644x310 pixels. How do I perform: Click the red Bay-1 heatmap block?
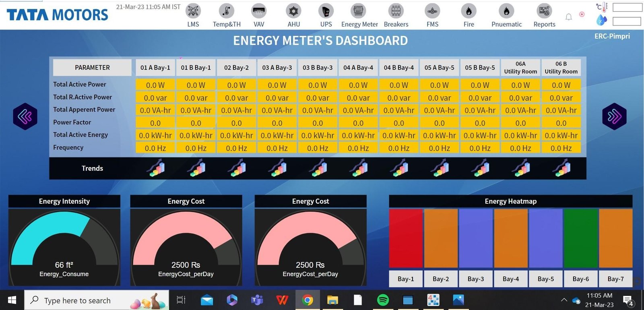[406, 238]
